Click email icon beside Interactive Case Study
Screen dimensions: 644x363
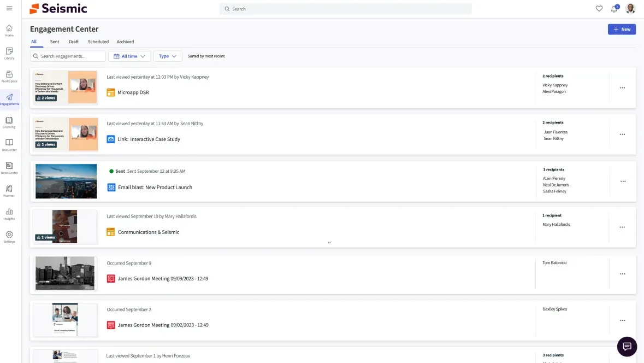point(110,139)
